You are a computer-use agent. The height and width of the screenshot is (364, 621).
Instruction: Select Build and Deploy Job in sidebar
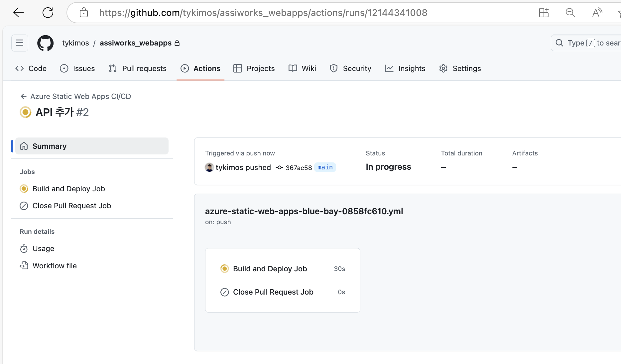(68, 189)
